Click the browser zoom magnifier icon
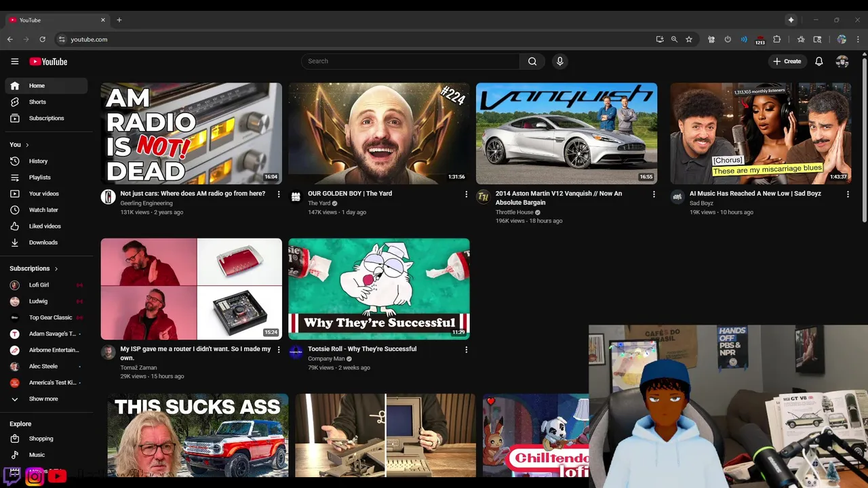 (x=674, y=39)
